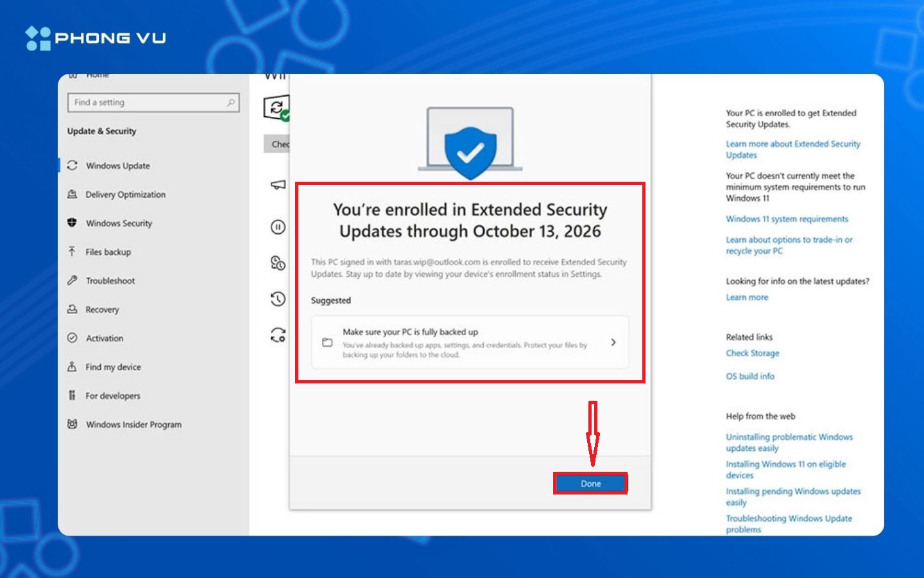Click the Update & Security heading
The height and width of the screenshot is (578, 924).
pos(102,131)
